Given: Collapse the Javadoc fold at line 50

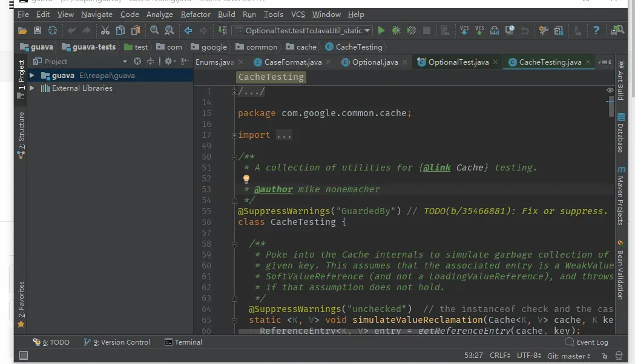Looking at the screenshot, I should tap(234, 157).
